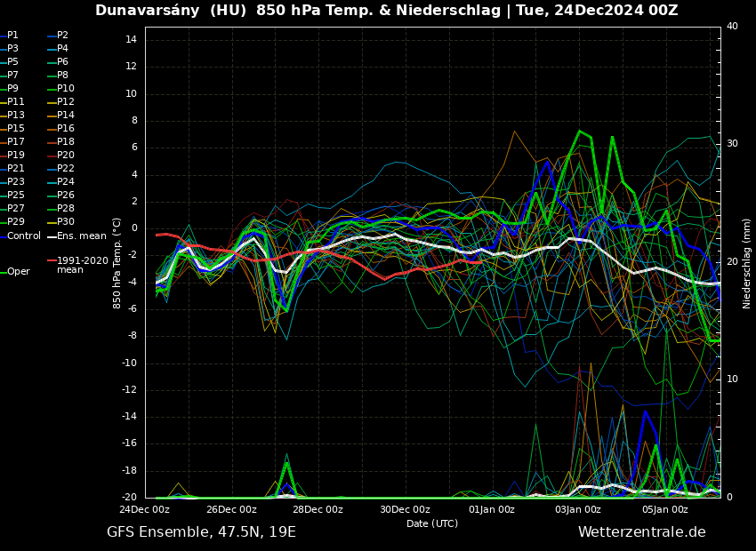This screenshot has height=551, width=756.
Task: Click the 24Dec 00z date tick label
Action: pyautogui.click(x=145, y=510)
